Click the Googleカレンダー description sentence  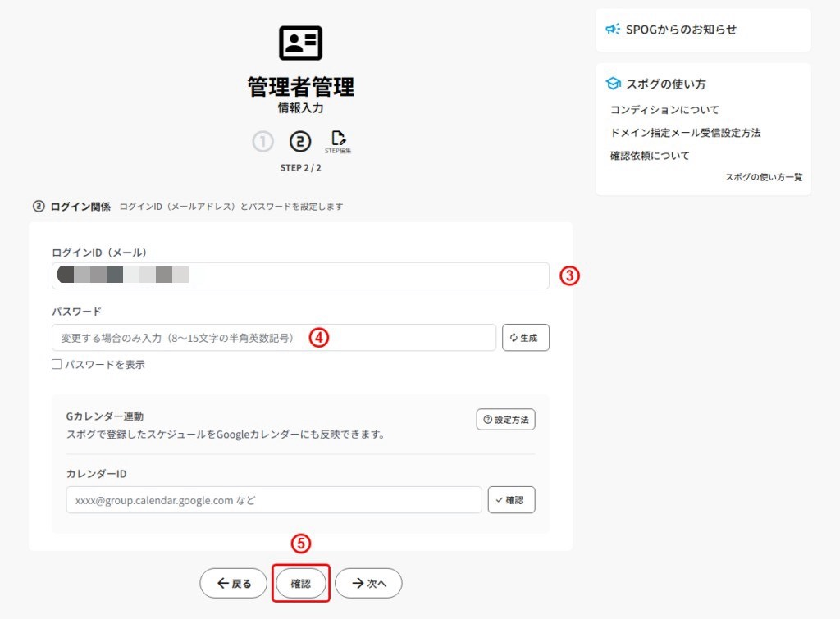pyautogui.click(x=226, y=435)
